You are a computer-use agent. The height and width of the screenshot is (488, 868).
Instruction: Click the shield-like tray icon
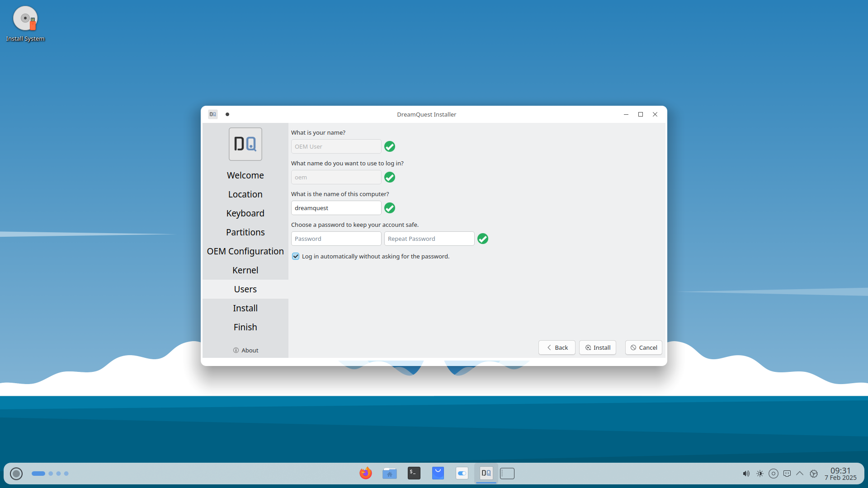[x=787, y=474]
